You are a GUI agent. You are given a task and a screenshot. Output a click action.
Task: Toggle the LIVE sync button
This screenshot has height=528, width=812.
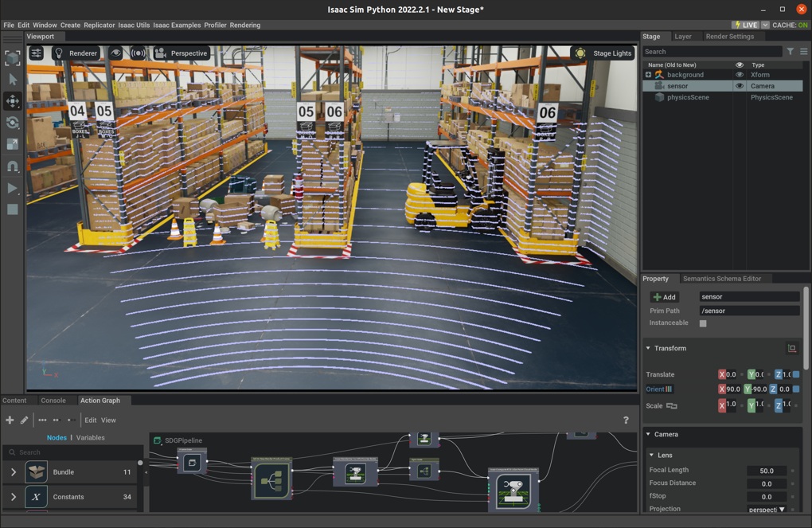[x=746, y=25]
